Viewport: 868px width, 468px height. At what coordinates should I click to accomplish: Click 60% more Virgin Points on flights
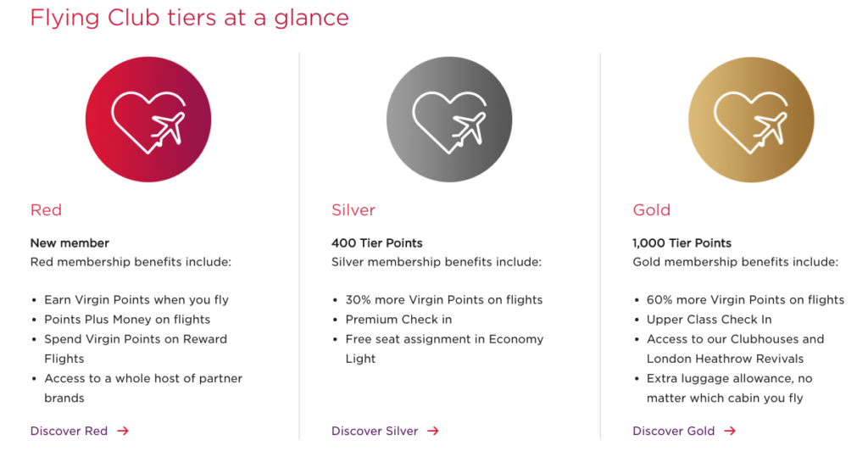click(x=746, y=299)
